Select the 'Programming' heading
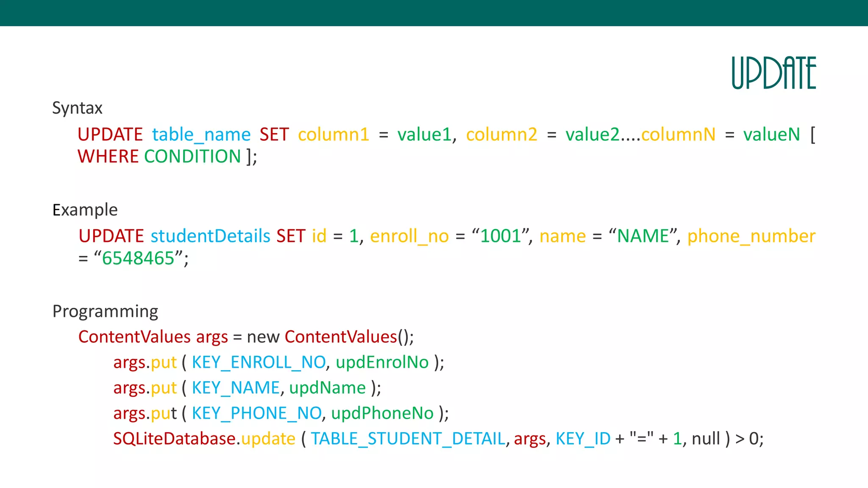This screenshot has height=488, width=868. 105,312
